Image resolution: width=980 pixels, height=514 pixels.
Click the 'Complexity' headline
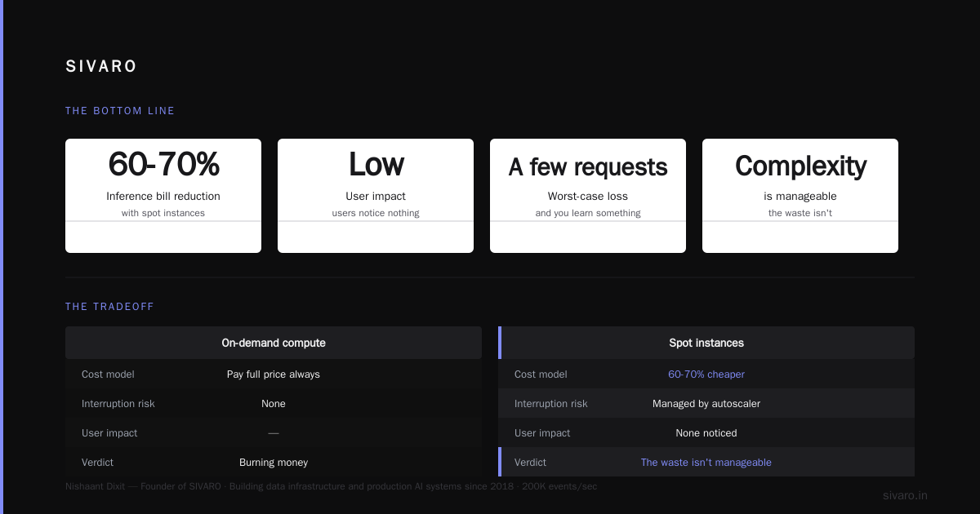[800, 166]
